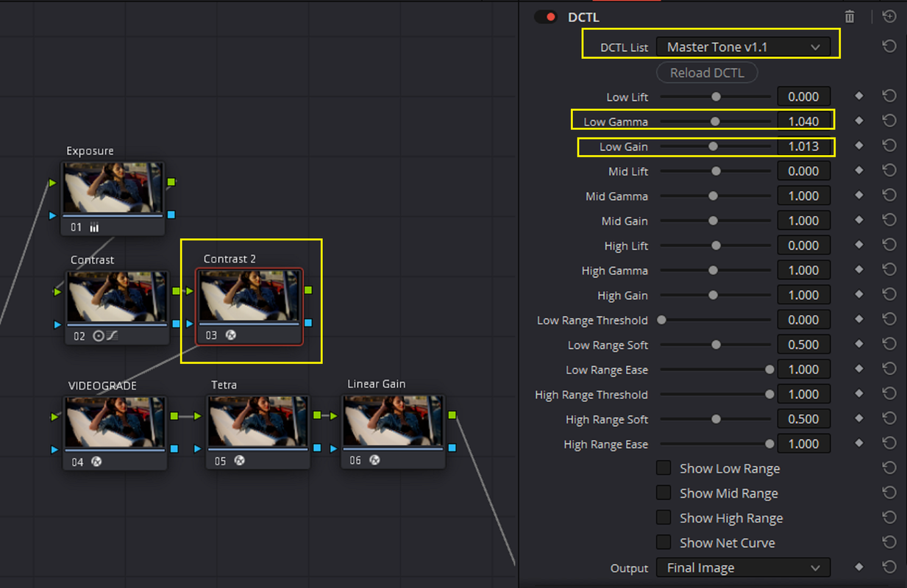907x588 pixels.
Task: Click the Mid Gamma value field
Action: 803,196
